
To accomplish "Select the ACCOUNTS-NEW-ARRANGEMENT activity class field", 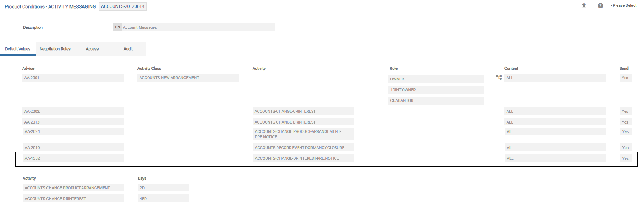I will coord(188,78).
